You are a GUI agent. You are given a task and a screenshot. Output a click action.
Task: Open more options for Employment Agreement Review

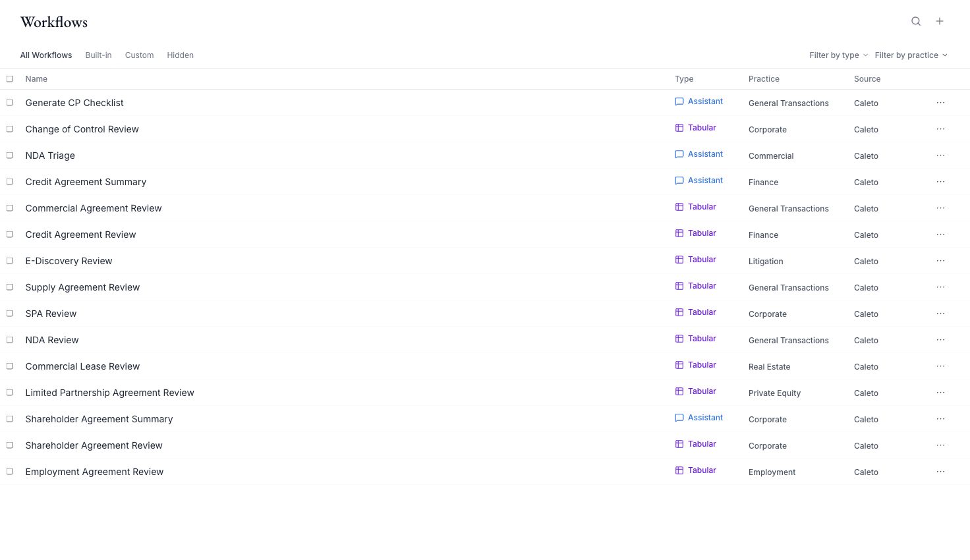[x=940, y=472]
